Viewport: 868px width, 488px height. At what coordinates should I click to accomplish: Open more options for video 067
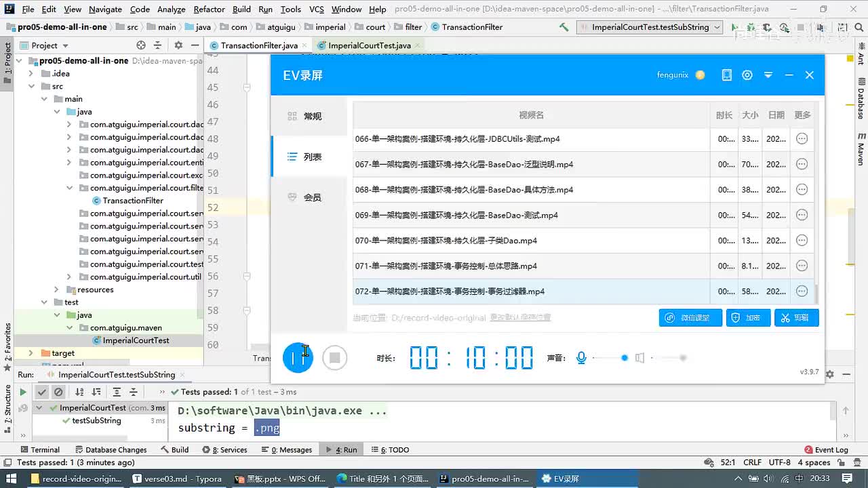[x=802, y=164]
